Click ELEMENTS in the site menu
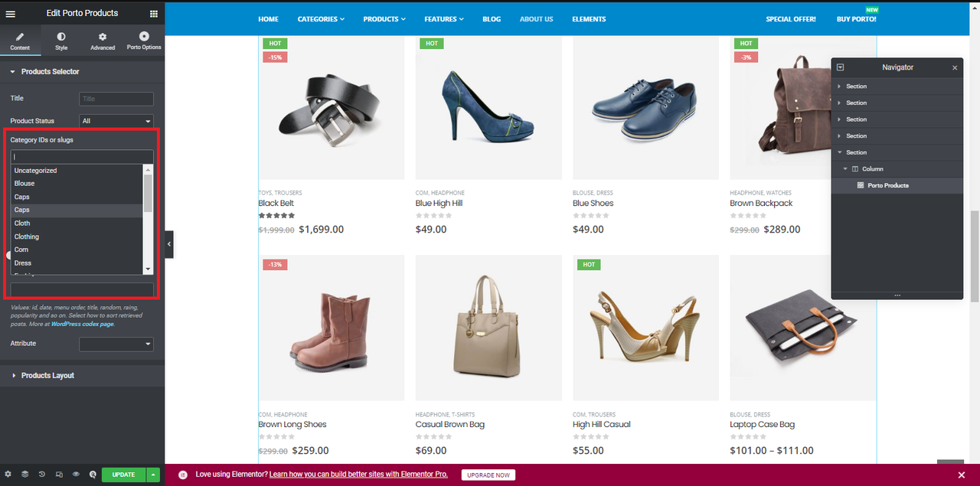Screen dimensions: 980x486 (x=589, y=19)
